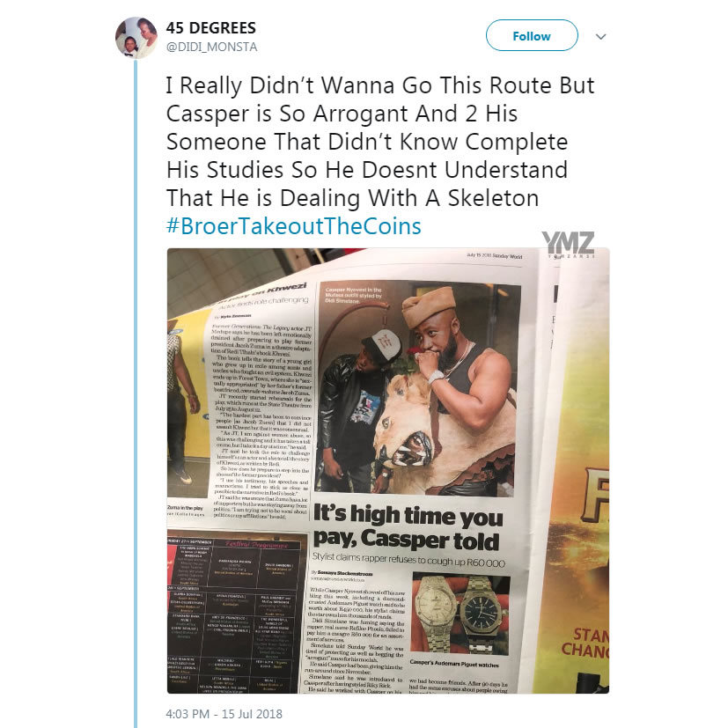Open the 45 DEGREES profile avatar
The image size is (728, 728).
(x=136, y=38)
